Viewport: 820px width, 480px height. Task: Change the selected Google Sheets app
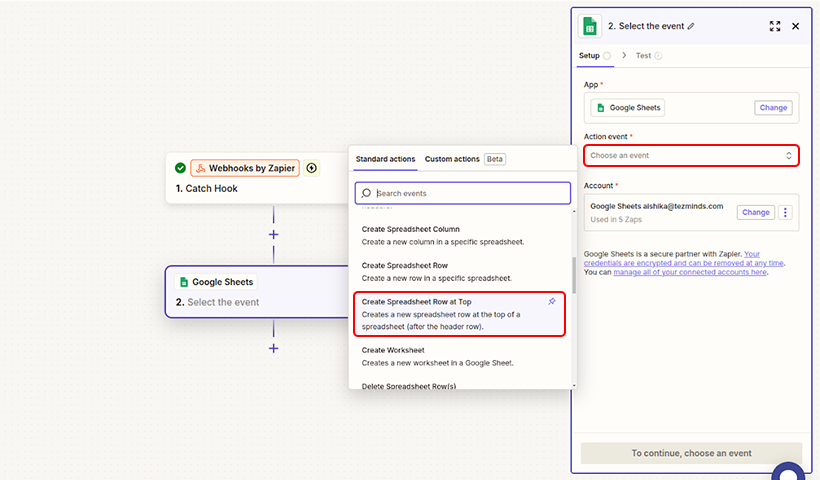click(x=773, y=108)
